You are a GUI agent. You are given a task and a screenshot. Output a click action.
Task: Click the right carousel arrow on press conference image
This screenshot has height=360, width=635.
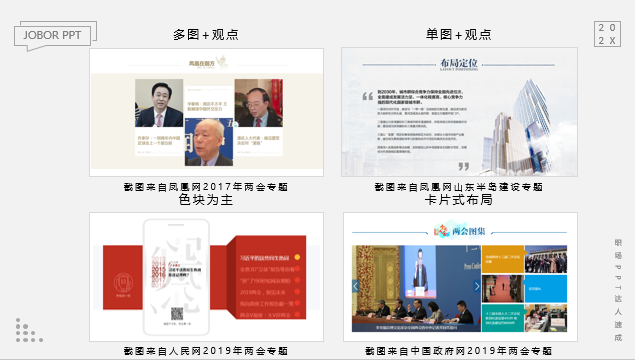tap(476, 286)
